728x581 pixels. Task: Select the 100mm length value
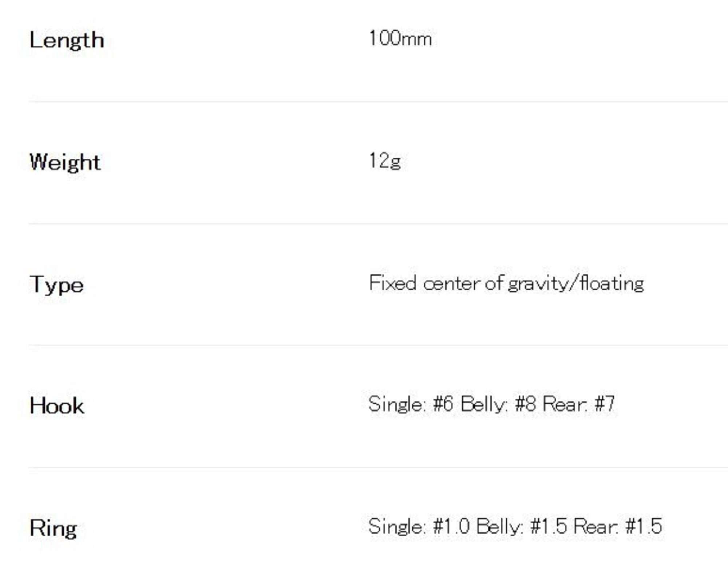(x=400, y=39)
